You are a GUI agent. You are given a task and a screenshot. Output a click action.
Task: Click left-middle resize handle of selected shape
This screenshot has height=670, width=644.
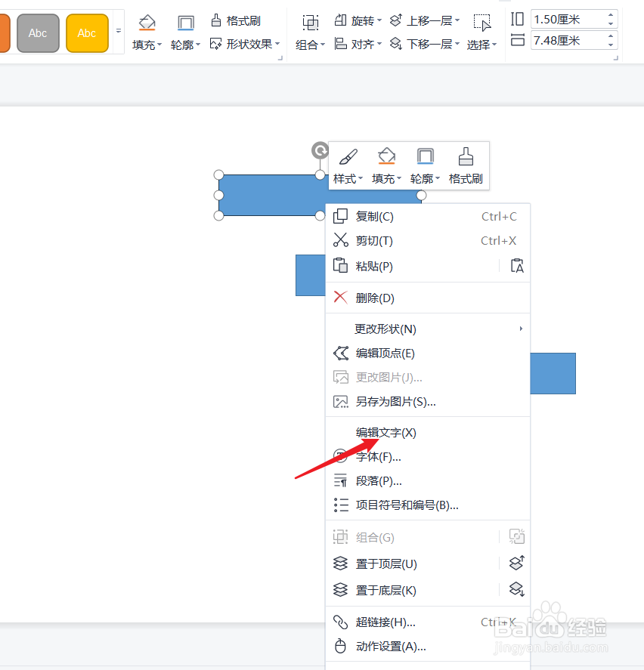coord(218,196)
